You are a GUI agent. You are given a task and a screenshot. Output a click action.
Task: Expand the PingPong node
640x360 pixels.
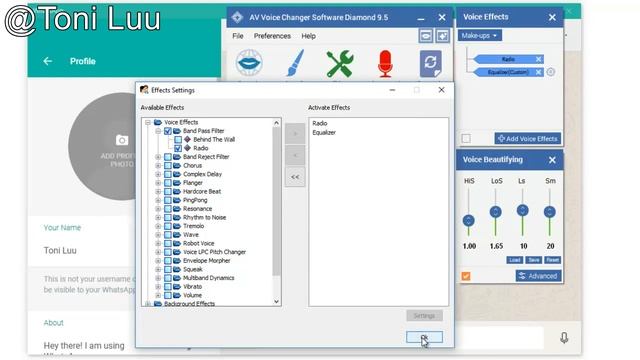[158, 200]
